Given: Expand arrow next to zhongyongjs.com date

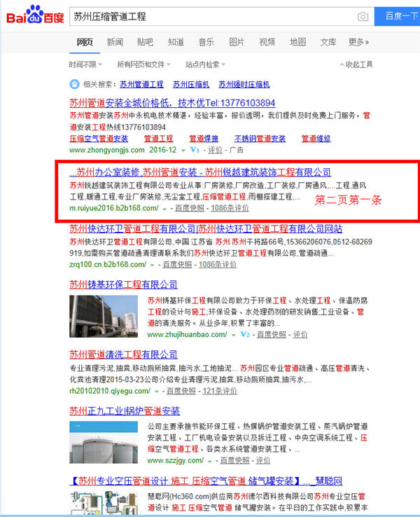Looking at the screenshot, I should tap(183, 151).
